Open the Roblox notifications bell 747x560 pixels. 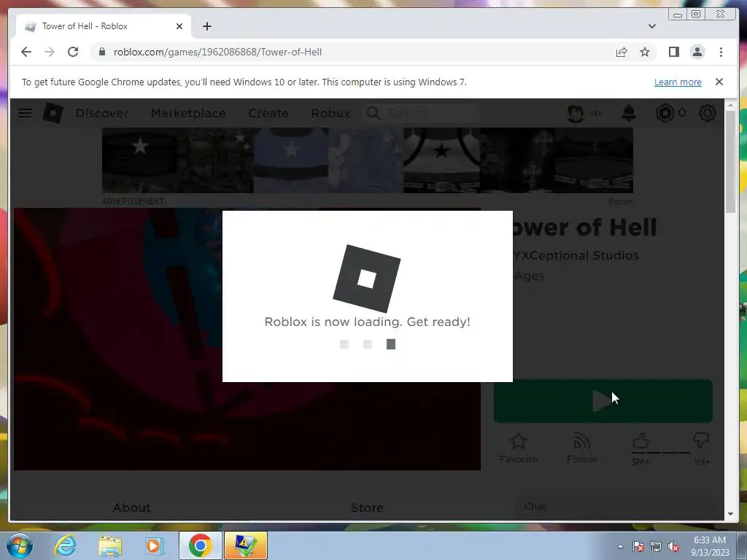click(629, 113)
